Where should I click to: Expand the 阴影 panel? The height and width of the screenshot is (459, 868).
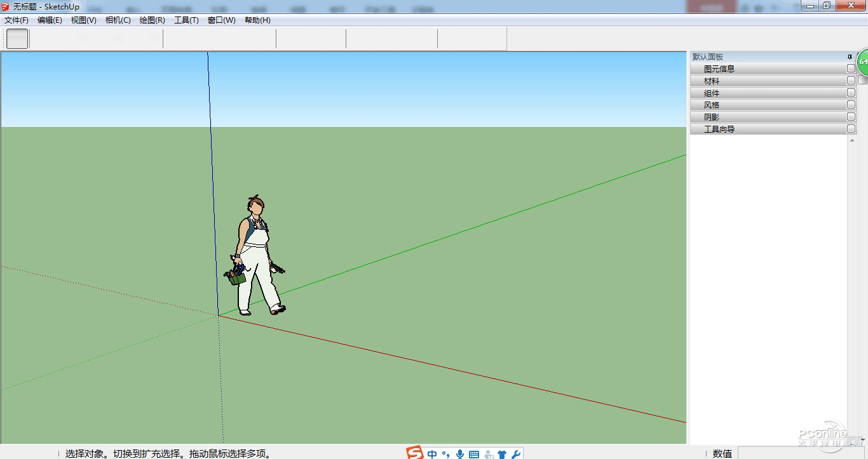pos(773,117)
